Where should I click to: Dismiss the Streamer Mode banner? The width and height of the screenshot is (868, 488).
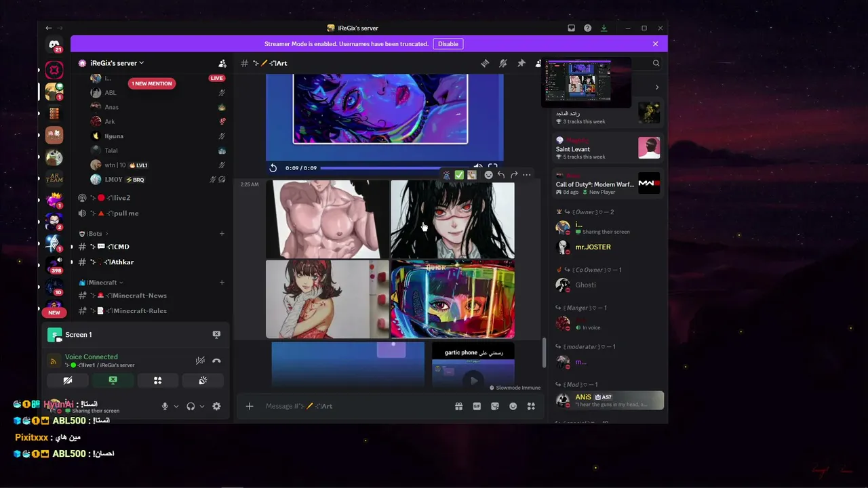tap(655, 44)
